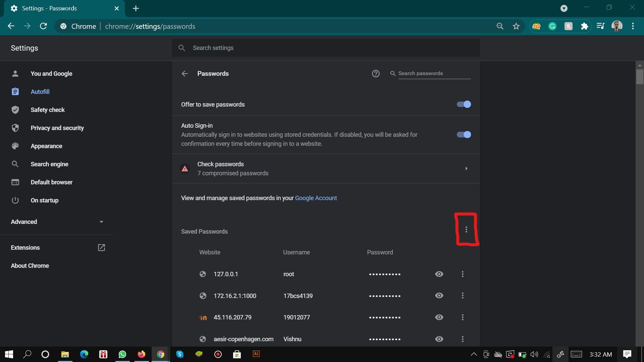The height and width of the screenshot is (362, 644).
Task: Open the touch keyboard tray icon
Action: (576, 354)
